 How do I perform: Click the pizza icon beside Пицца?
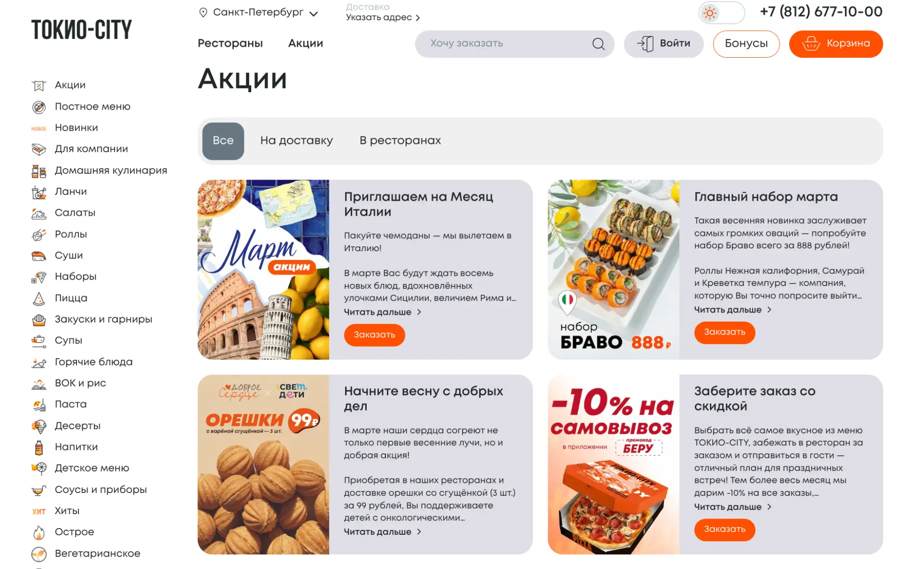39,298
